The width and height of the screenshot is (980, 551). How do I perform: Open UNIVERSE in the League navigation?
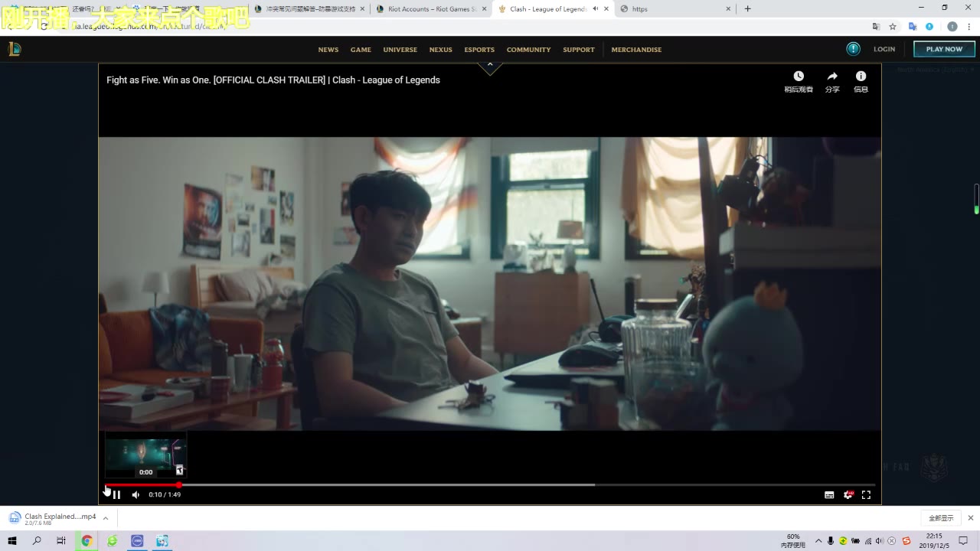400,50
